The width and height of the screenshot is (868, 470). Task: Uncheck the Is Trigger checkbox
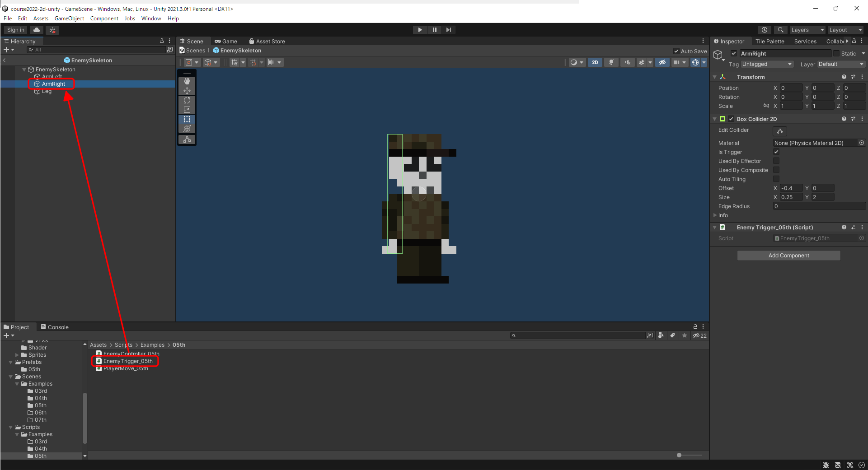776,152
